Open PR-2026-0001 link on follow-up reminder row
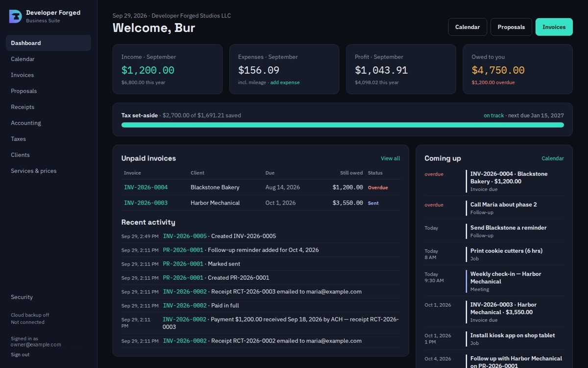The height and width of the screenshot is (368, 588). pyautogui.click(x=183, y=250)
